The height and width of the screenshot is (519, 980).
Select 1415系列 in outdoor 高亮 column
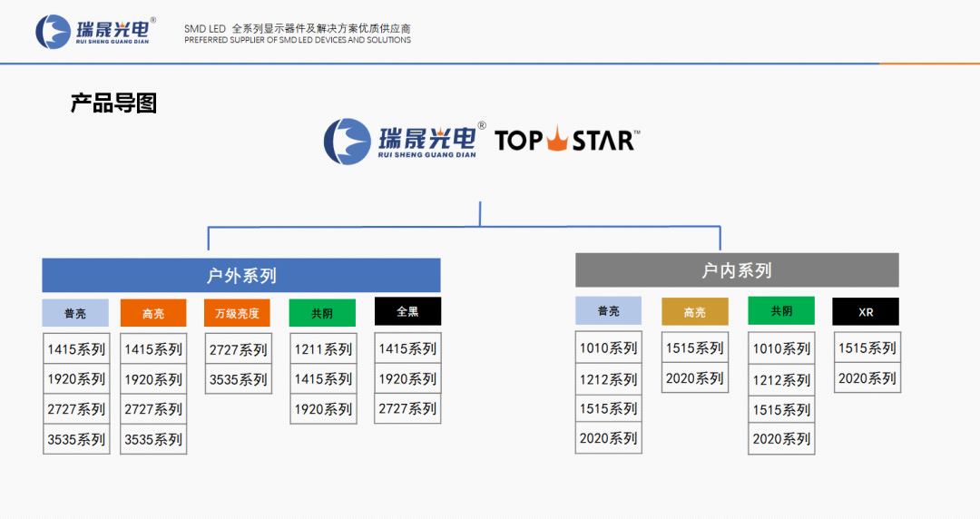pyautogui.click(x=153, y=349)
